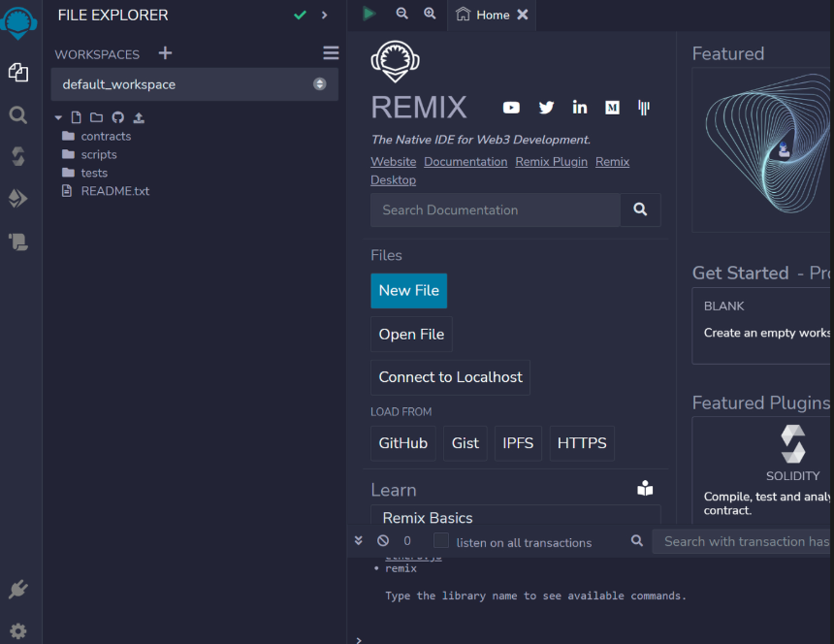The image size is (834, 644).
Task: Focus the Search Documentation field
Action: (x=496, y=210)
